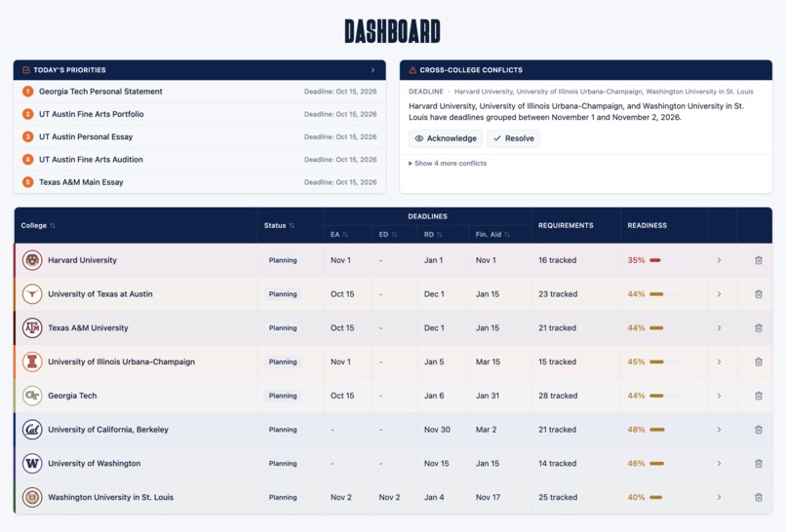Open Harvard University row chevron
Screen dimensions: 786x532
[x=719, y=260]
